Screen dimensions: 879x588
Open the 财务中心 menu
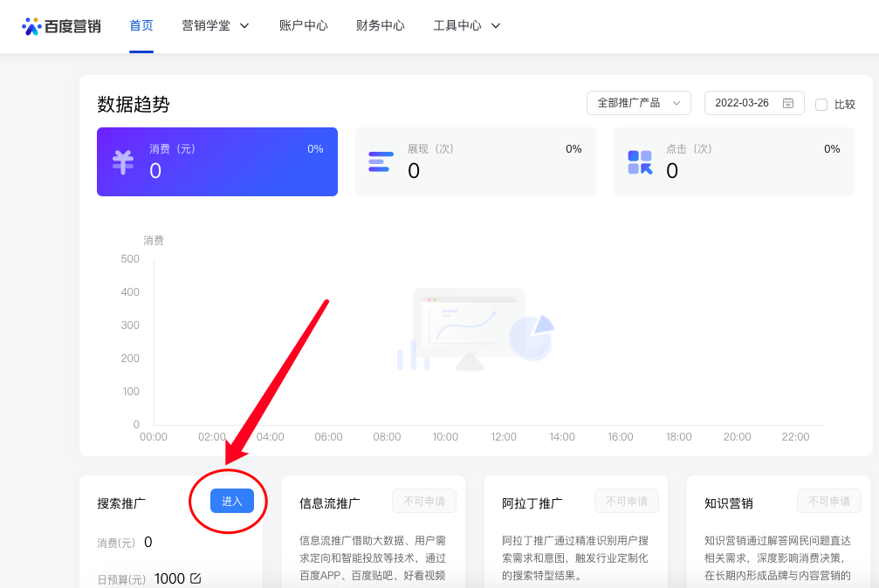click(380, 25)
